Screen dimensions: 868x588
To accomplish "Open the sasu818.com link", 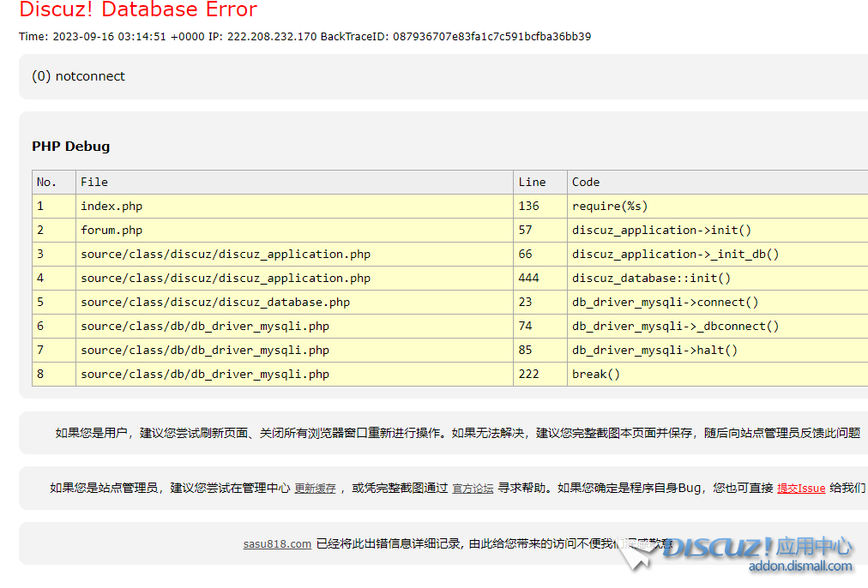I will 277,543.
